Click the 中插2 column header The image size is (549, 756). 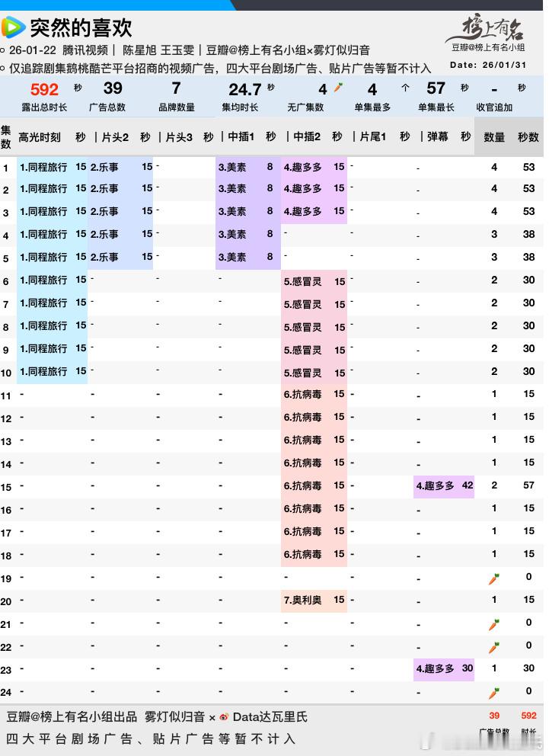(307, 137)
